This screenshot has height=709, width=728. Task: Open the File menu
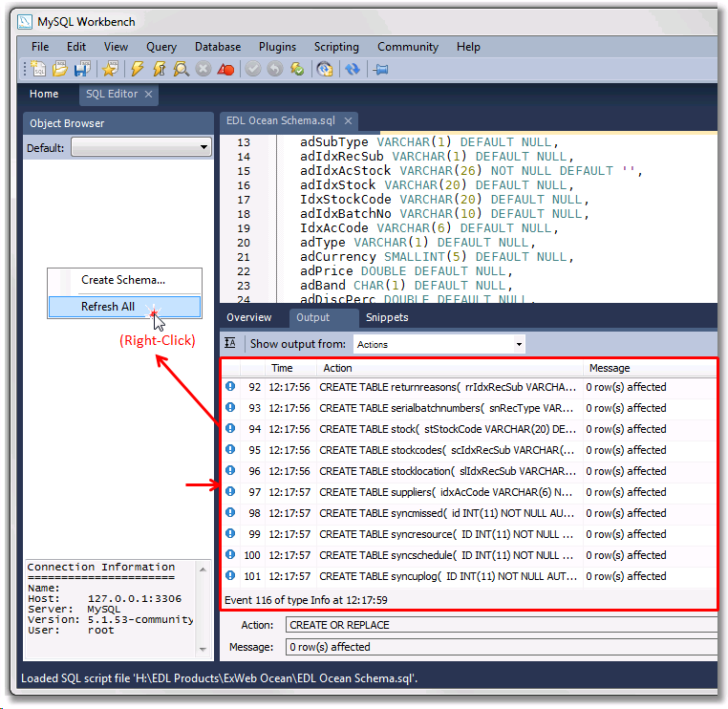(40, 47)
